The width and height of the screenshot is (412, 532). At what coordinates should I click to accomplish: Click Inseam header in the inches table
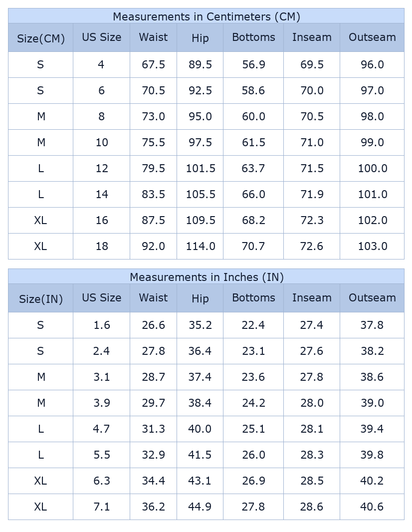[312, 298]
